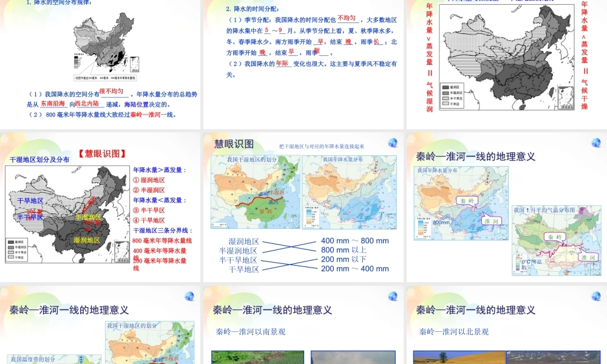Click the globe icon on the 我国温度带的划分 slide
The height and width of the screenshot is (364, 607).
tap(189, 296)
